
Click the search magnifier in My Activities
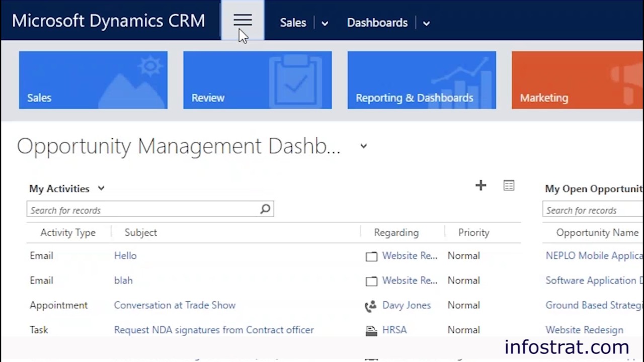(265, 210)
